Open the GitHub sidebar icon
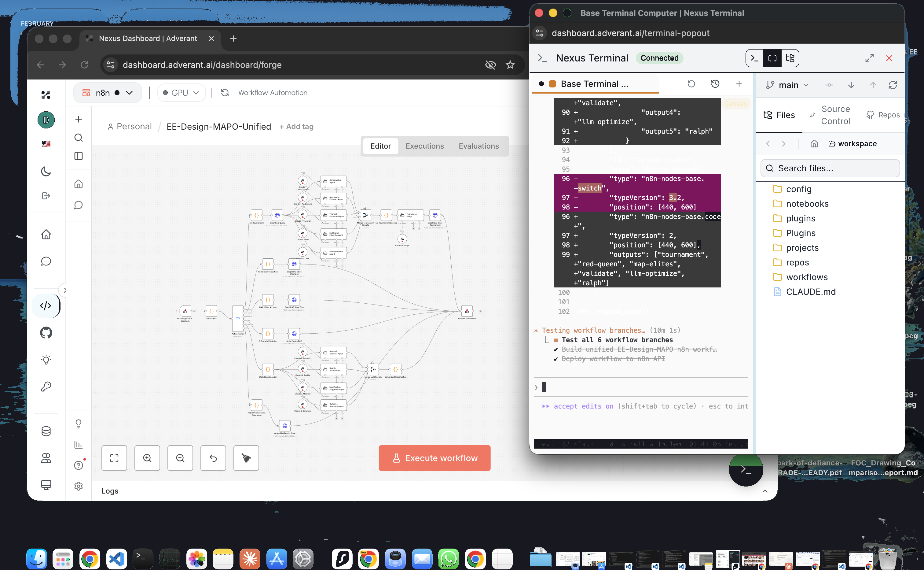 click(46, 332)
